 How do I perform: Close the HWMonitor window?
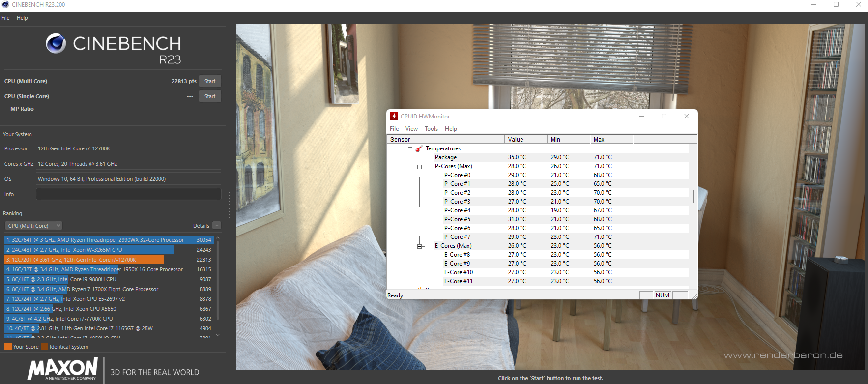687,116
